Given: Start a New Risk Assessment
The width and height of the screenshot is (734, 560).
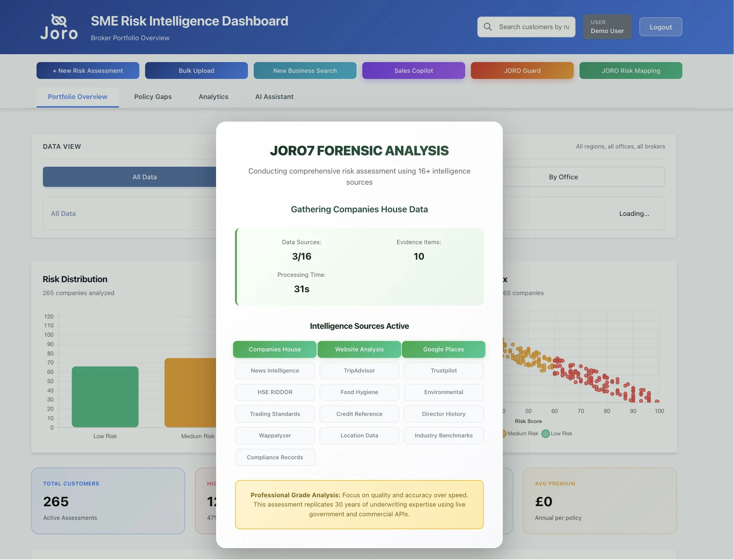Looking at the screenshot, I should coord(88,71).
